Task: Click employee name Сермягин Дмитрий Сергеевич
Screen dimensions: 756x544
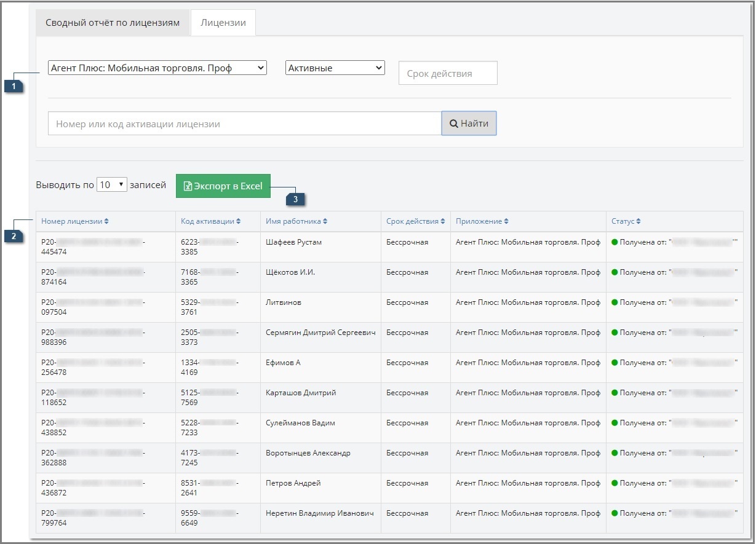Action: (320, 333)
